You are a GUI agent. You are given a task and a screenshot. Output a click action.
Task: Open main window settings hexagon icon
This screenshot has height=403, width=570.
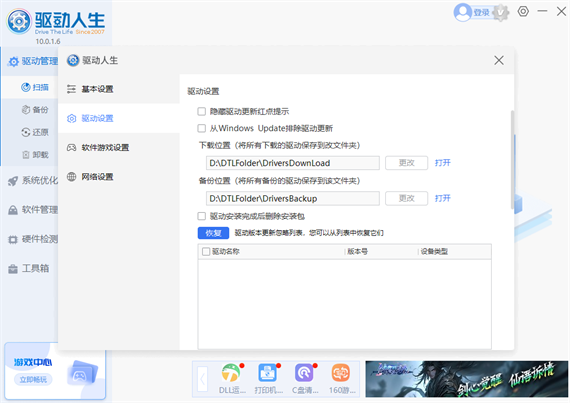coord(523,11)
